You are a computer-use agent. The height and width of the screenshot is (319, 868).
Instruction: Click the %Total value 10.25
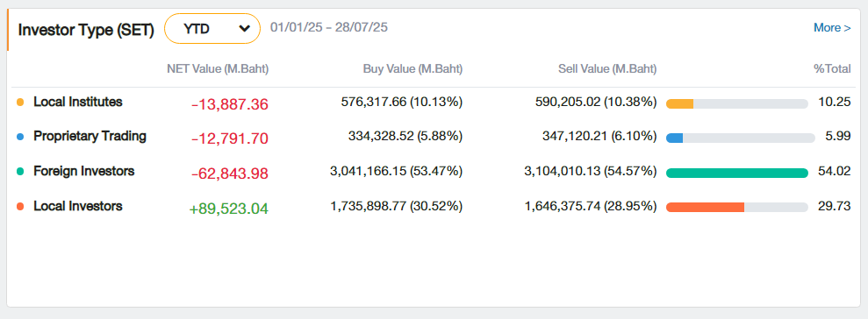pyautogui.click(x=835, y=102)
